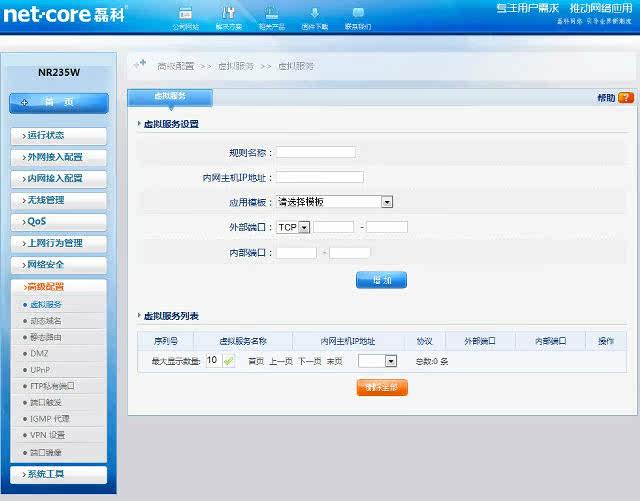Click the 内网主机IP地址 input field
The image size is (640, 501).
pyautogui.click(x=319, y=177)
